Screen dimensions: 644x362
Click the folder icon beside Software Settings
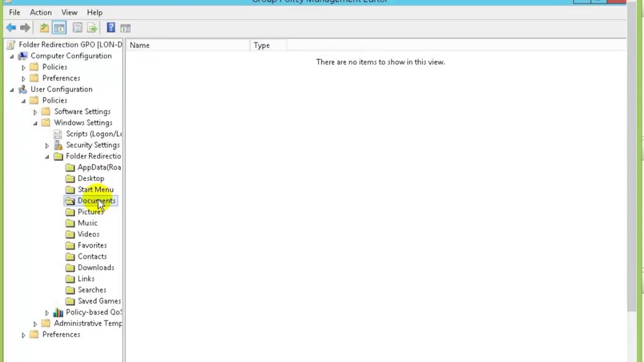point(46,112)
